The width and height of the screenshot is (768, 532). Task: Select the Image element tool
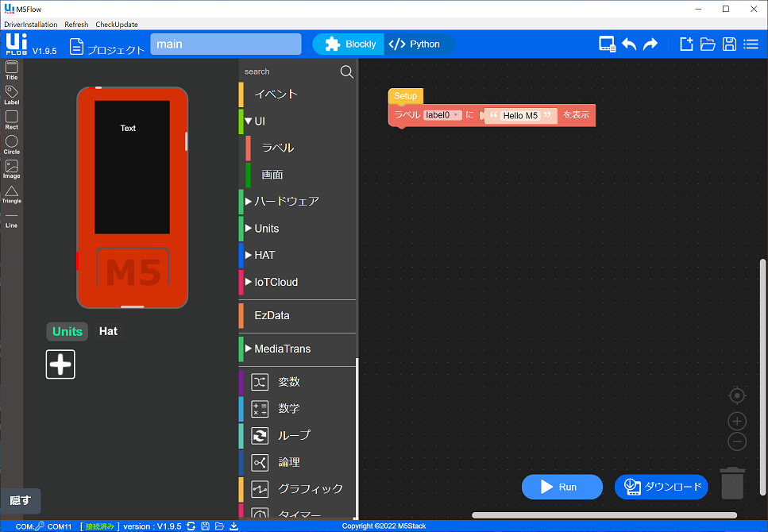[11, 169]
